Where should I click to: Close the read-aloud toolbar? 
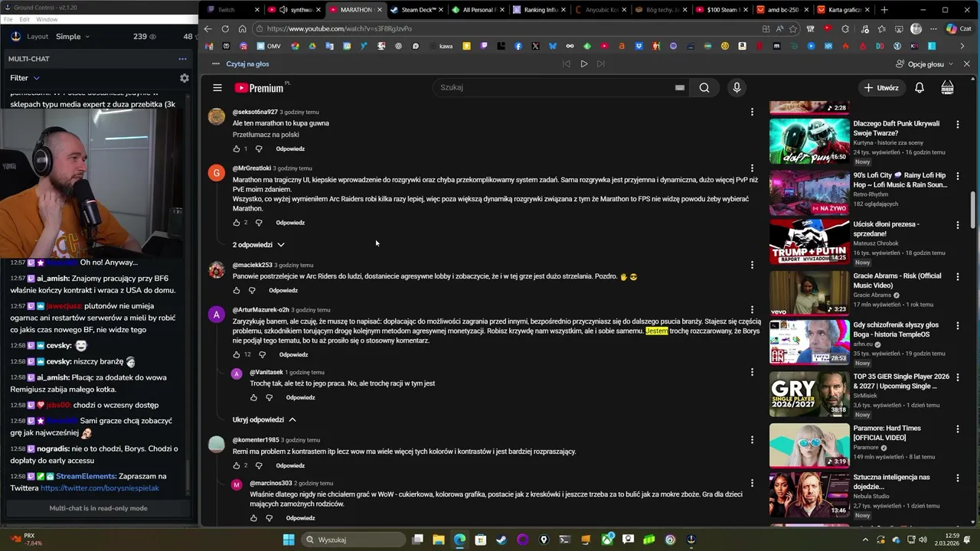(966, 64)
